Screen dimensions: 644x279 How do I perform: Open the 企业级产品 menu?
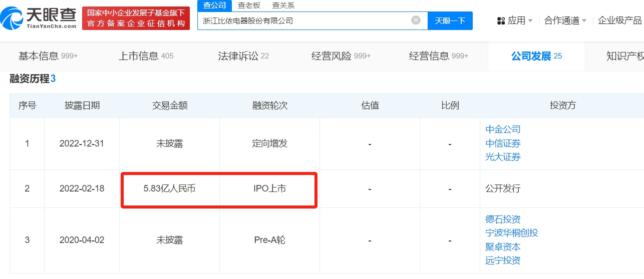pyautogui.click(x=620, y=20)
